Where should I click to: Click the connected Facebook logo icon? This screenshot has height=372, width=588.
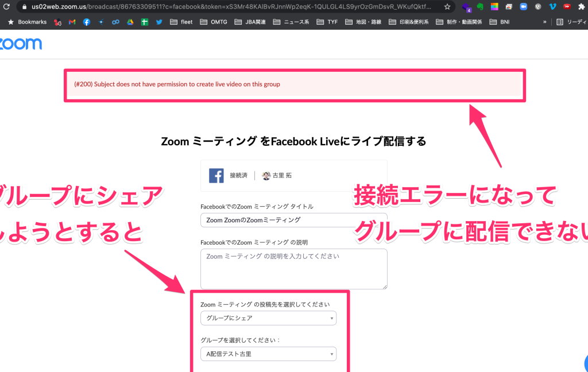pos(216,176)
